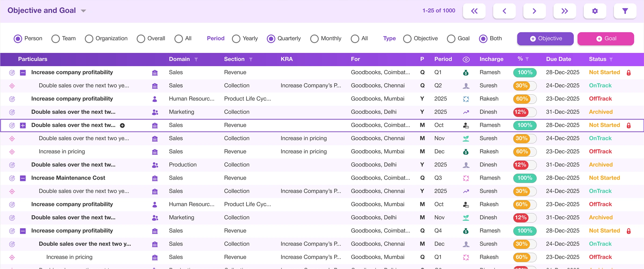
Task: Click the plus circle on the selected Double sales row
Action: click(122, 125)
